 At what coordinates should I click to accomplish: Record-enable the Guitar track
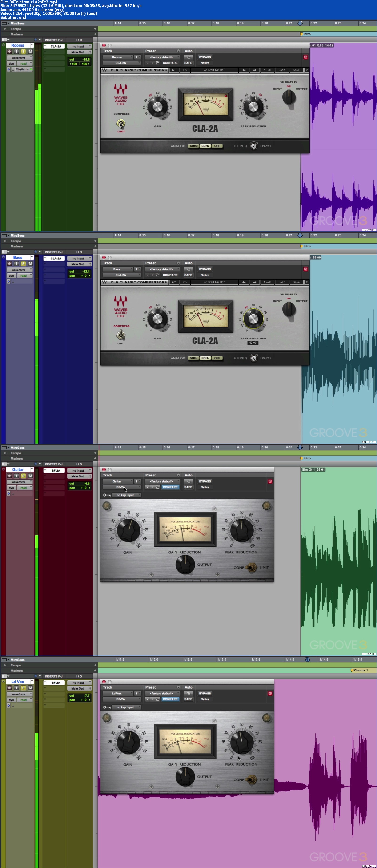point(9,476)
